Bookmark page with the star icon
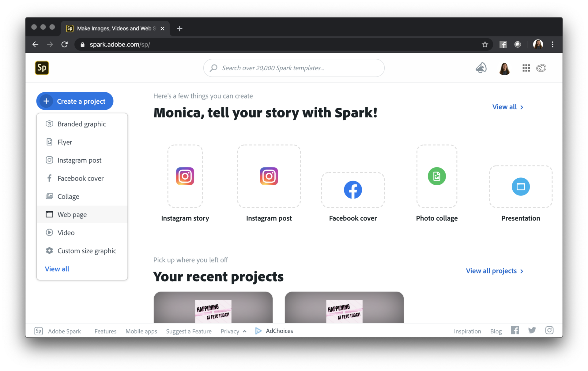 [x=485, y=45]
